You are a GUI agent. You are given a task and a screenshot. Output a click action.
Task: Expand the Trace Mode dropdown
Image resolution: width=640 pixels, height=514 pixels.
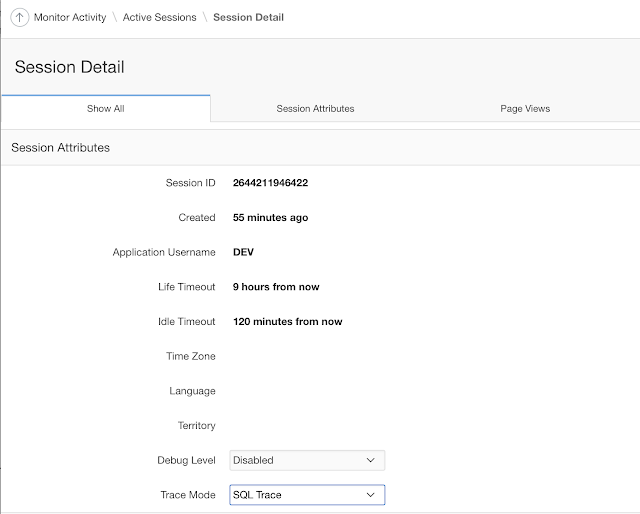[x=307, y=495]
